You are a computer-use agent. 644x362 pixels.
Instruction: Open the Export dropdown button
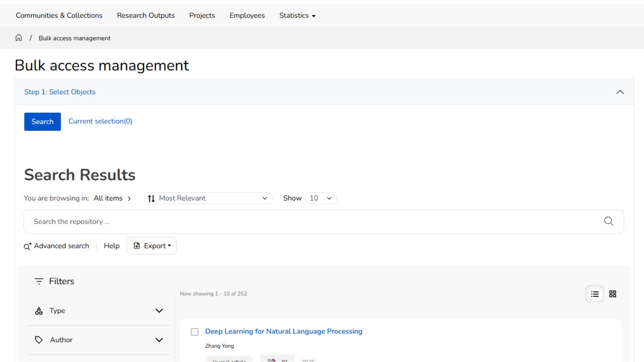pyautogui.click(x=152, y=246)
